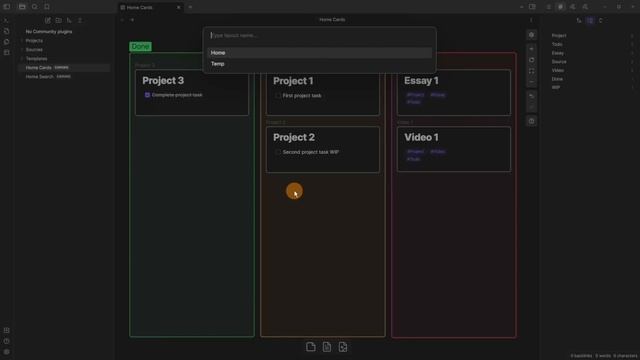Screen dimensions: 640x360
Task: Change sort order in file explorer
Action: point(69,20)
